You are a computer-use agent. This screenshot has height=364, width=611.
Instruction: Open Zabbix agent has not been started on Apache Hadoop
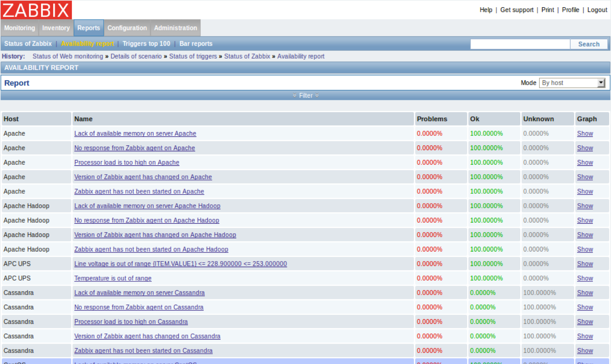click(x=151, y=249)
